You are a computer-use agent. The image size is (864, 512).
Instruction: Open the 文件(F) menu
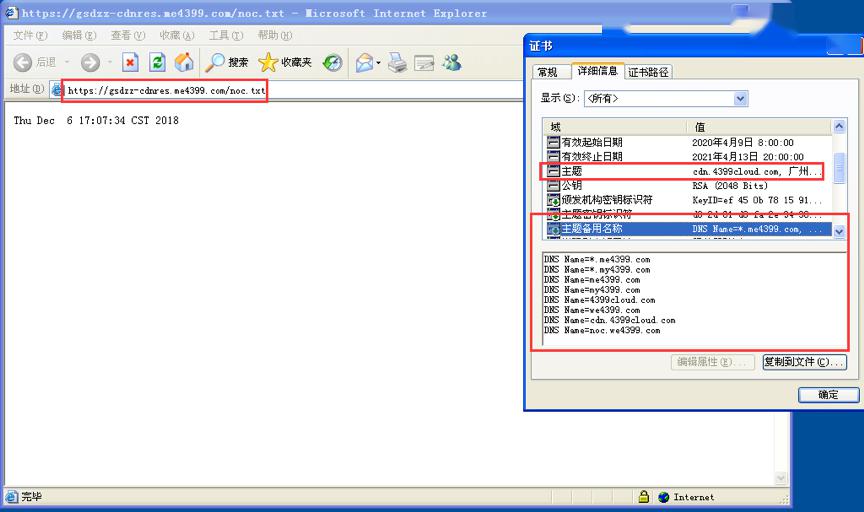click(x=30, y=35)
